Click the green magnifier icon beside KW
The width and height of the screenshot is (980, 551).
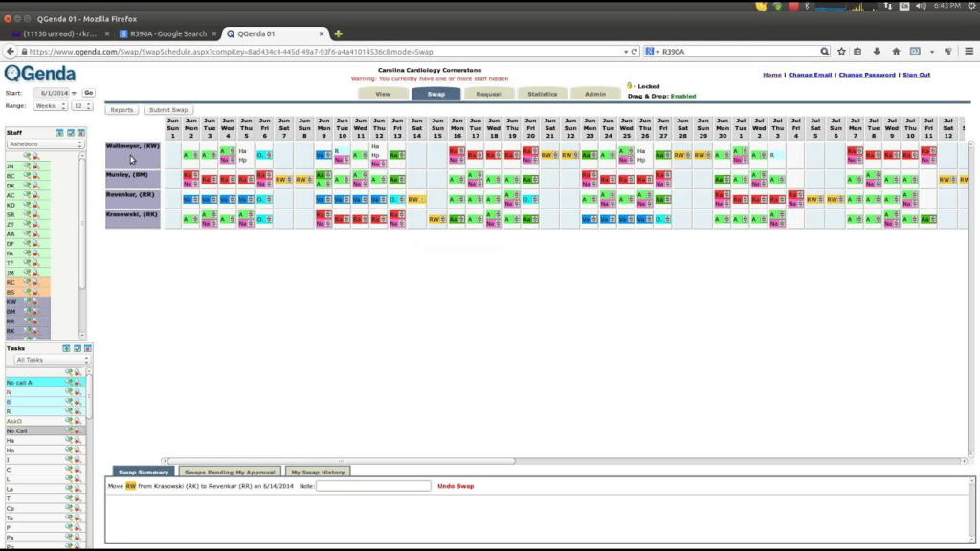(x=27, y=301)
